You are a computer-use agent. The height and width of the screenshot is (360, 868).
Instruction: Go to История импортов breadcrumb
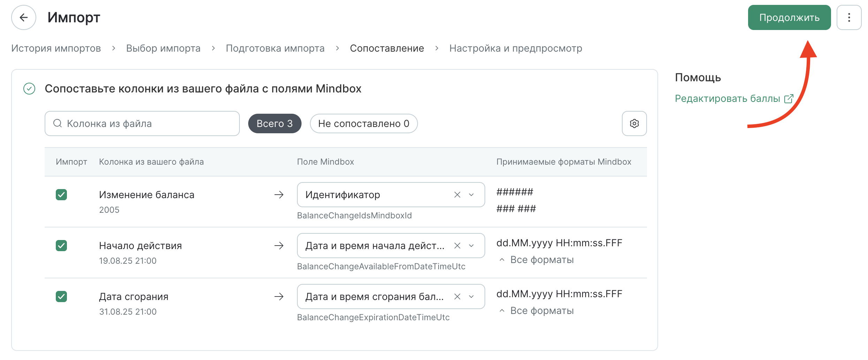click(56, 48)
